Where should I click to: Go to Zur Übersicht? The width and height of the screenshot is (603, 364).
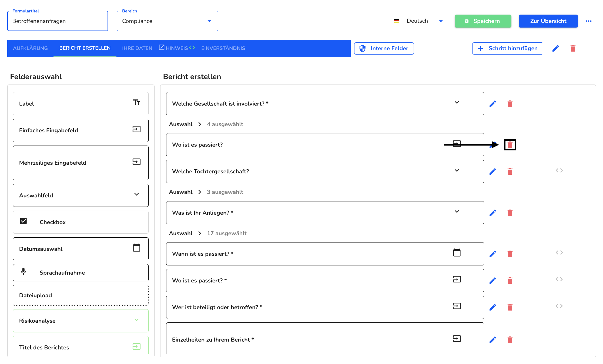[548, 21]
